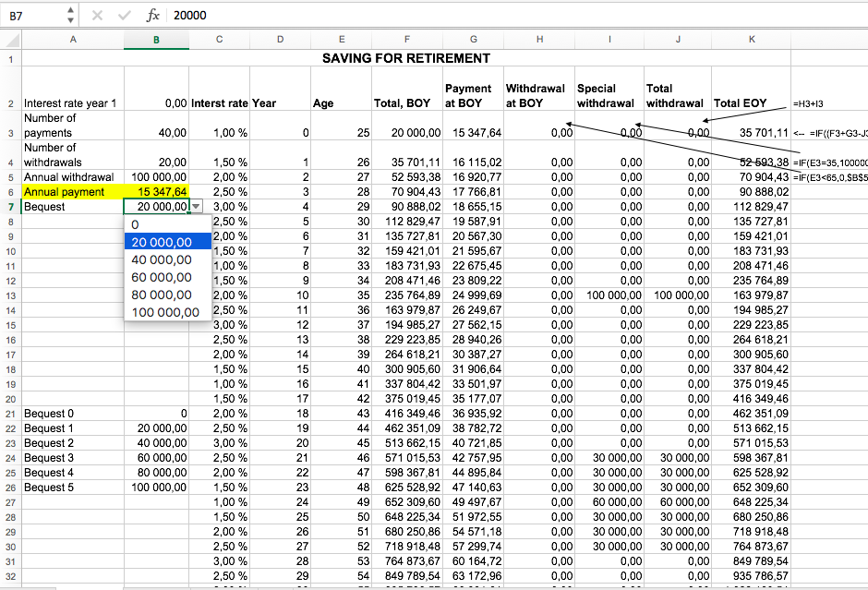Select column A header
The width and height of the screenshot is (868, 590).
pyautogui.click(x=73, y=40)
